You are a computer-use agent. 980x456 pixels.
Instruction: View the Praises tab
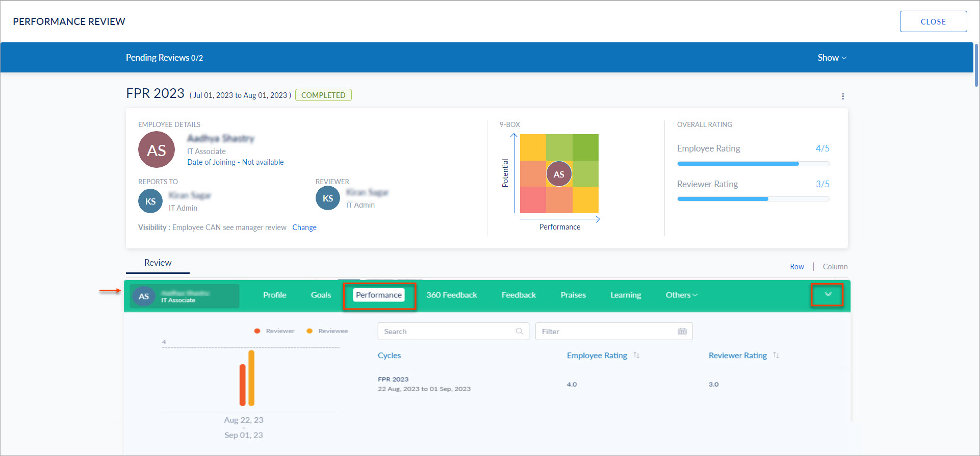[x=573, y=295]
